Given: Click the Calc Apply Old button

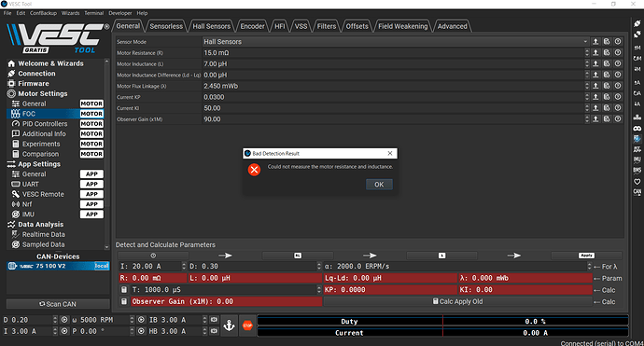Looking at the screenshot, I should coord(457,301).
